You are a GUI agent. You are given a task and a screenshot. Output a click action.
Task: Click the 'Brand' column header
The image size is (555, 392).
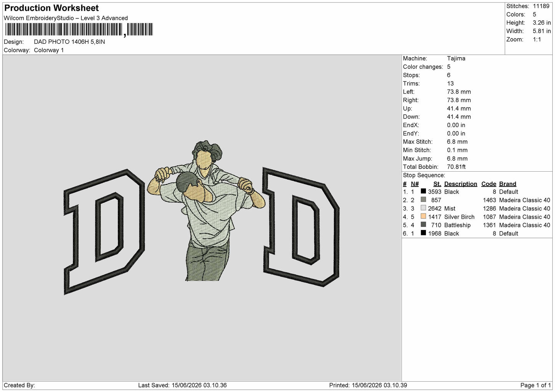(x=507, y=184)
